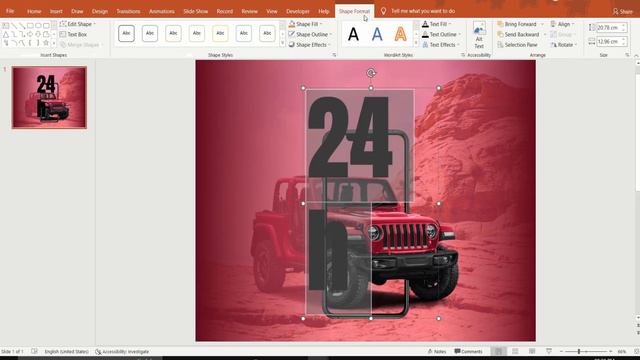
Task: Open the Animations ribbon tab
Action: pos(162,11)
